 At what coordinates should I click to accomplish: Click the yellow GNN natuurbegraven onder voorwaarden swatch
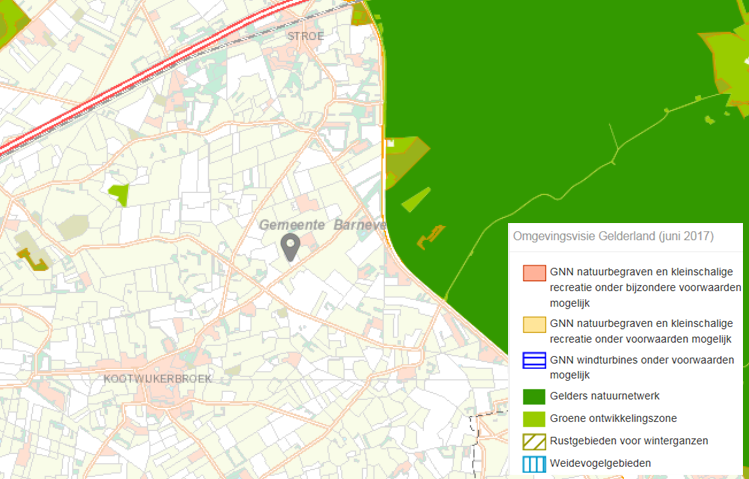pyautogui.click(x=534, y=324)
